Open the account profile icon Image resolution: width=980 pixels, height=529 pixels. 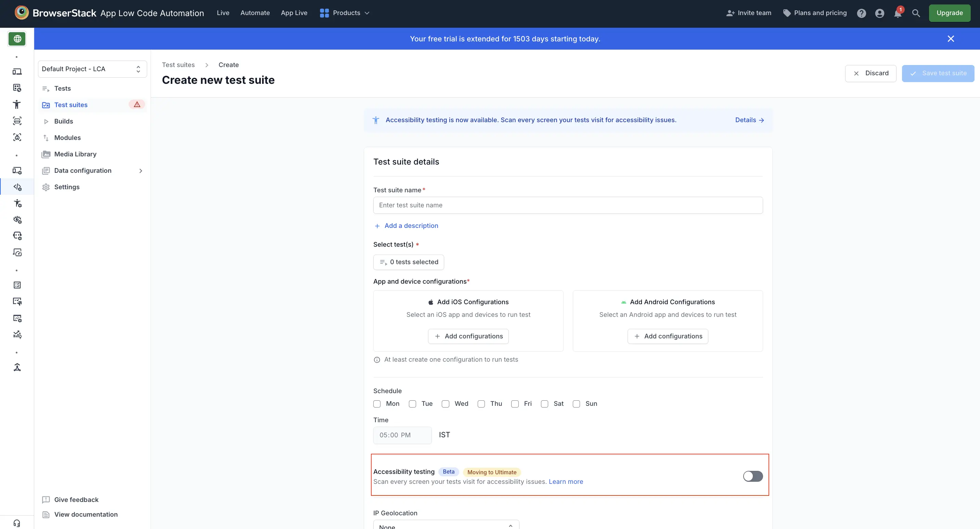[879, 13]
